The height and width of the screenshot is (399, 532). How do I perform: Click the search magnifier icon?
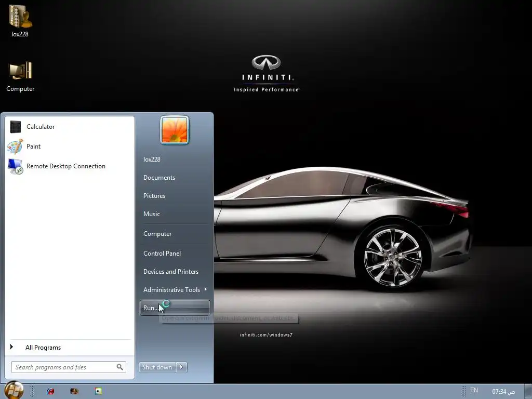coord(120,367)
